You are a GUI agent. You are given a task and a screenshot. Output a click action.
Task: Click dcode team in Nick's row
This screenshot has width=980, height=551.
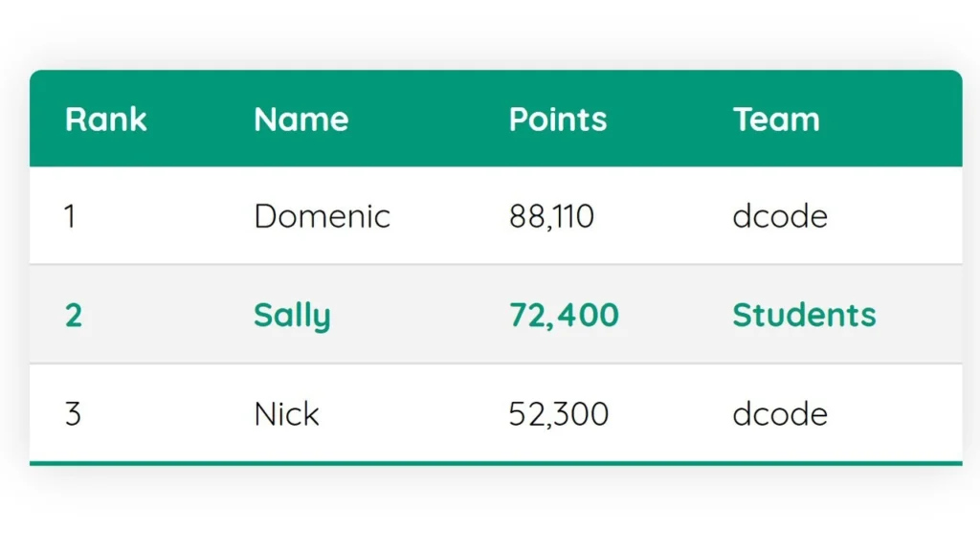pos(779,414)
